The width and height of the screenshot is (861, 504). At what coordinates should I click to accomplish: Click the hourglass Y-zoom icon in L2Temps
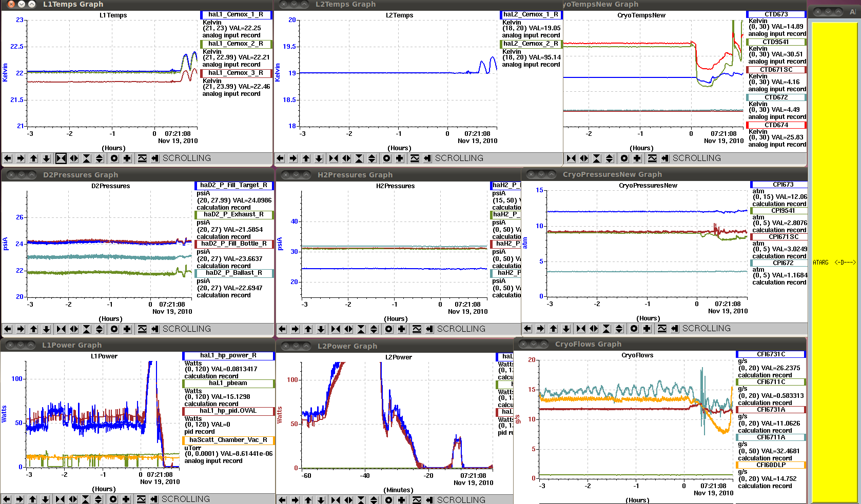(x=359, y=158)
